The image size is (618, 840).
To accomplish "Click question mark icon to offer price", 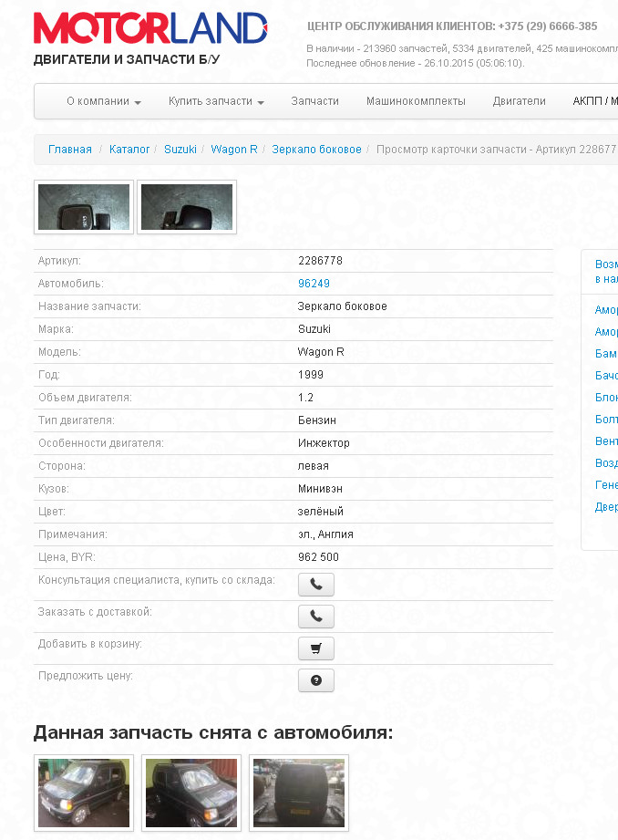I will coord(315,680).
